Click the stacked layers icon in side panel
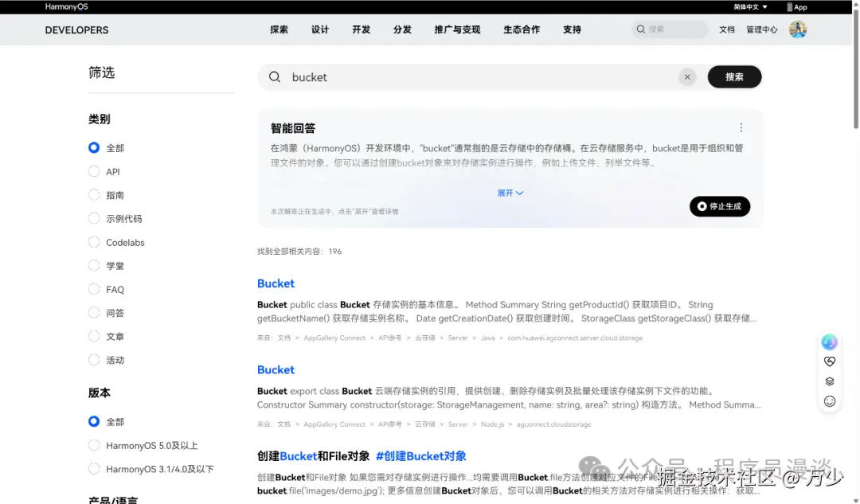 pyautogui.click(x=829, y=381)
